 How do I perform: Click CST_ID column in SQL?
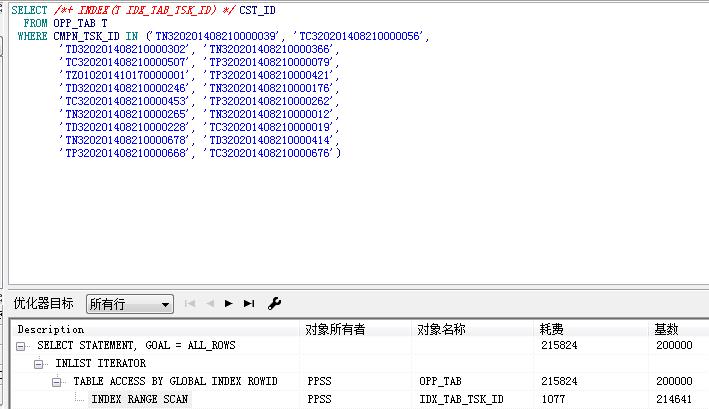[x=257, y=10]
